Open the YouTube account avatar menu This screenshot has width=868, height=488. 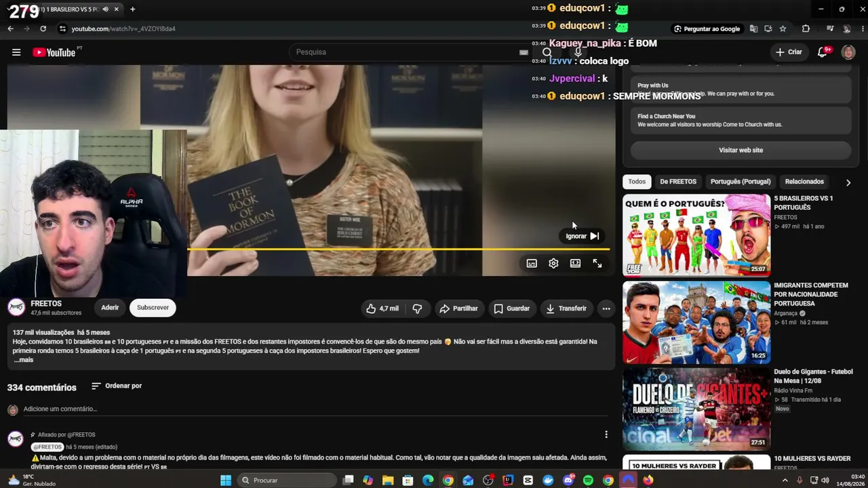848,52
